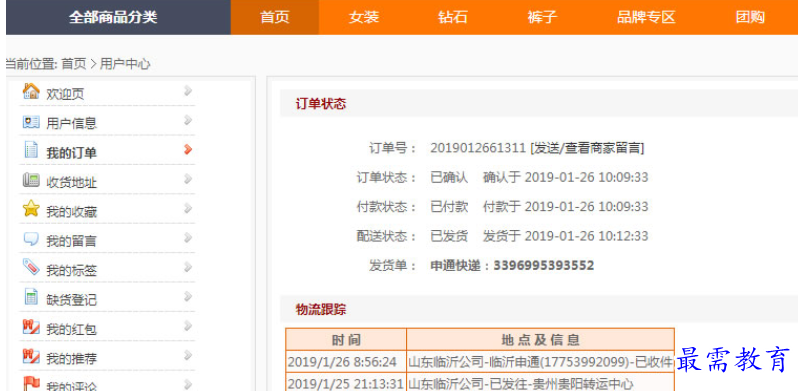This screenshot has width=798, height=391.
Task: Open the 团购 navigation tab
Action: click(750, 17)
